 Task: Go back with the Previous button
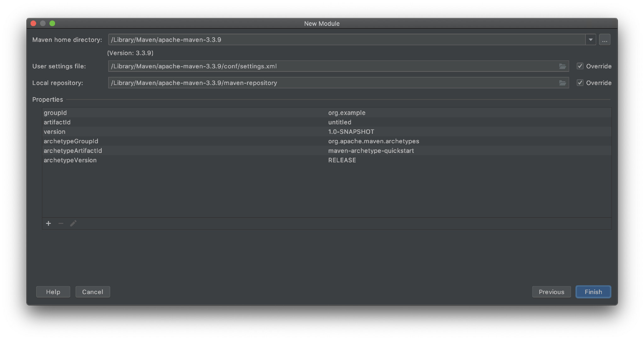click(551, 292)
